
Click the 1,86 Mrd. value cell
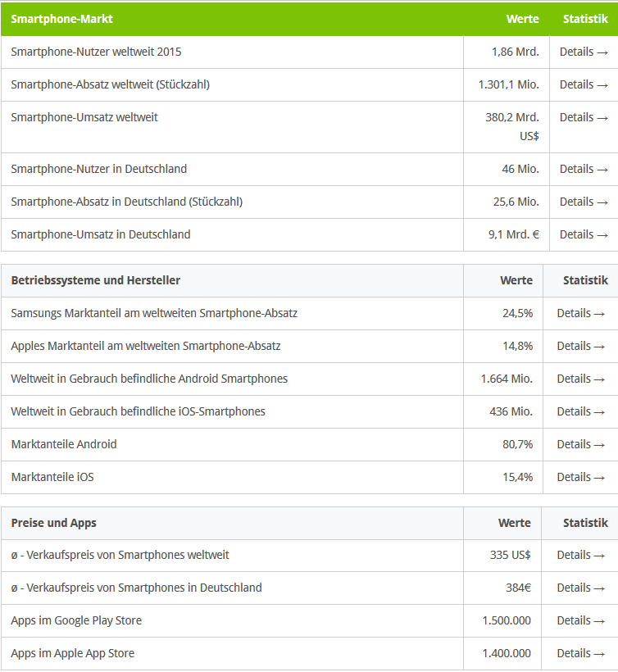pos(516,52)
